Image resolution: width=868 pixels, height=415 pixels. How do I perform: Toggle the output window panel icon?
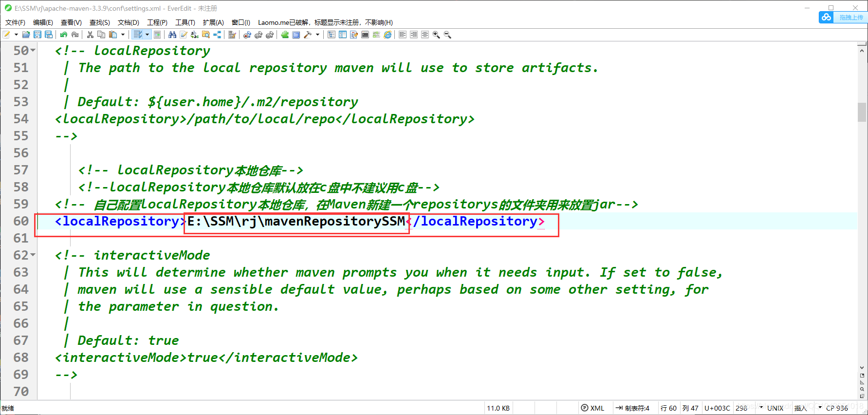tap(354, 35)
